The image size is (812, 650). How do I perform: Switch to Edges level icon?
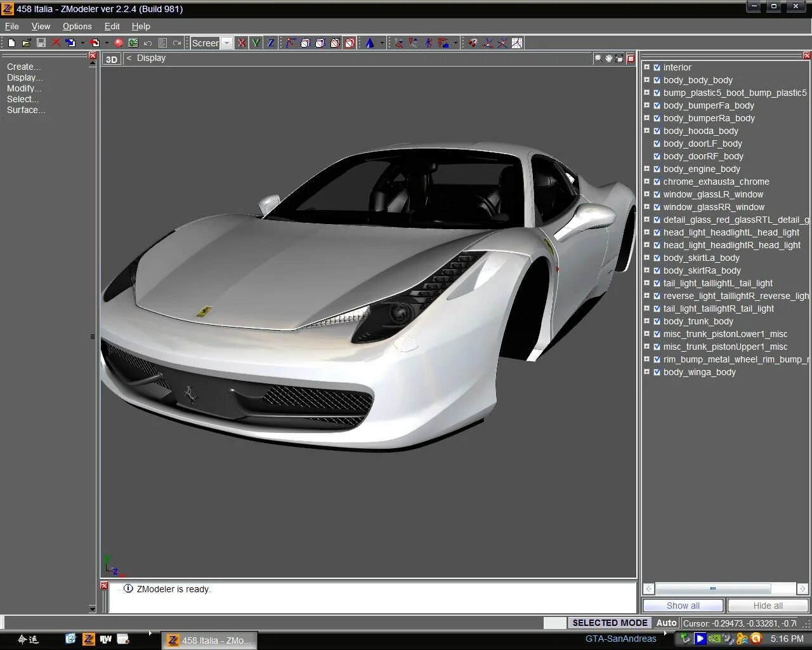[305, 43]
